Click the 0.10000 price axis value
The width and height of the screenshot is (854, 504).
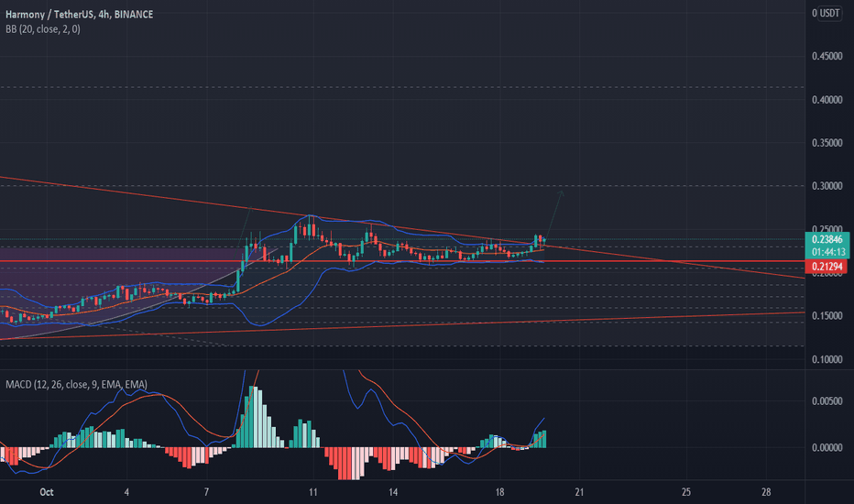pyautogui.click(x=827, y=359)
